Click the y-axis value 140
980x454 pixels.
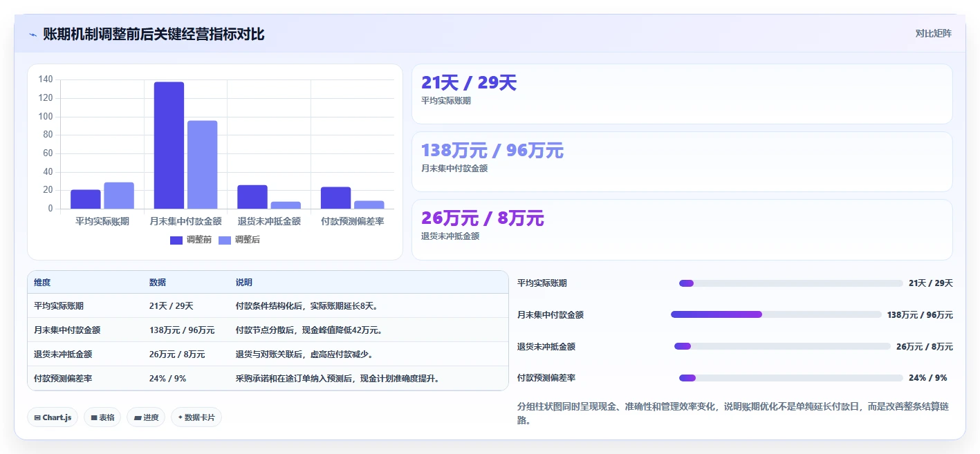point(46,79)
